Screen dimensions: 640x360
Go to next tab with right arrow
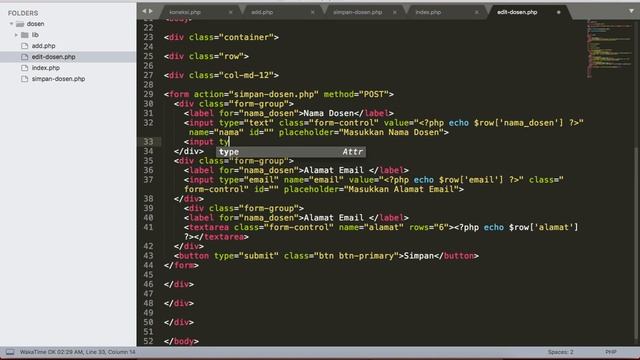(151, 11)
